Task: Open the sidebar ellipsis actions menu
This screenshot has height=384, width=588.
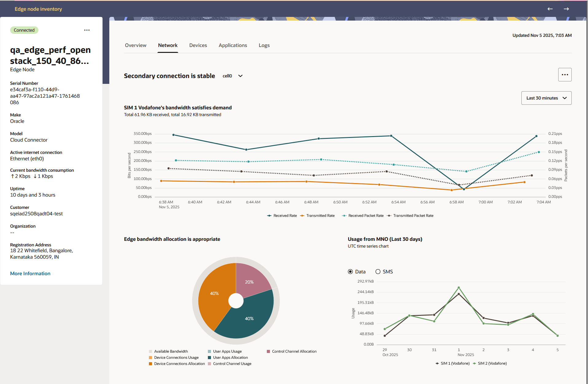Action: coord(87,30)
